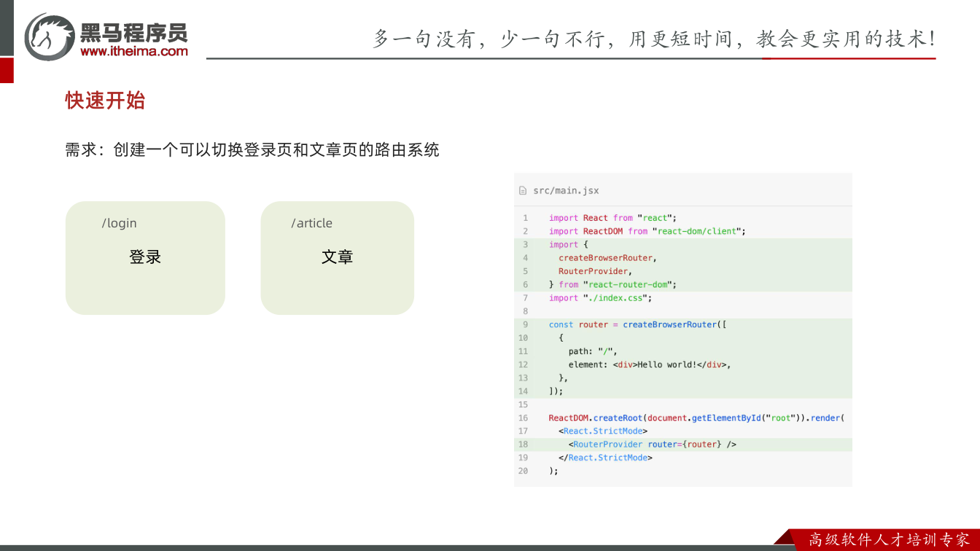Click the src/main.jsx file name
The width and height of the screenshot is (980, 551).
(x=566, y=191)
